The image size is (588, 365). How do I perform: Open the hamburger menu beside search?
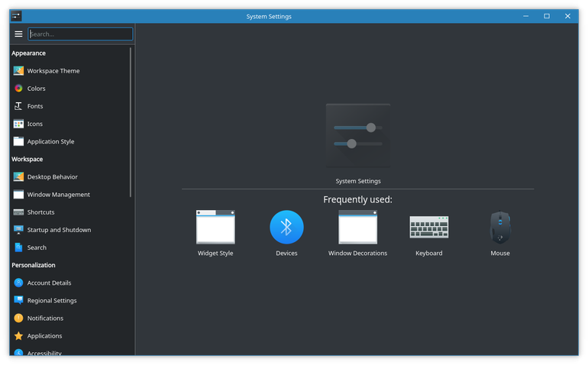(18, 34)
